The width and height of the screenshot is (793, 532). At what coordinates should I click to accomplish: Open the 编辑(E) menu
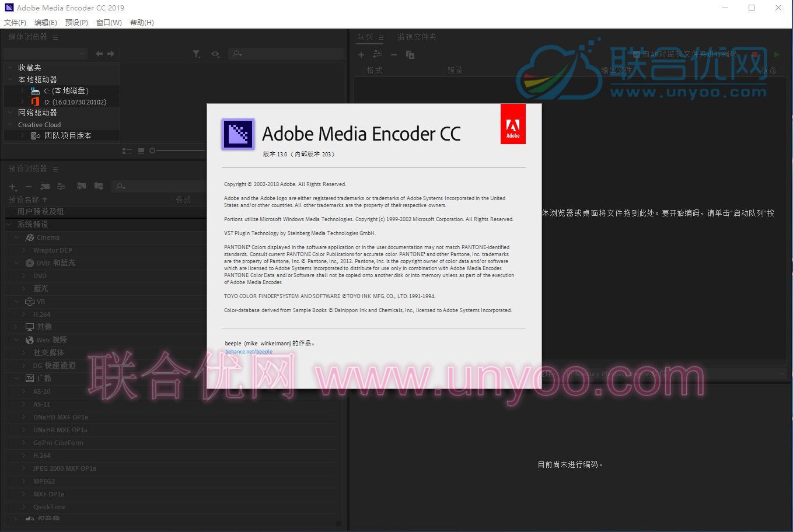tap(46, 22)
